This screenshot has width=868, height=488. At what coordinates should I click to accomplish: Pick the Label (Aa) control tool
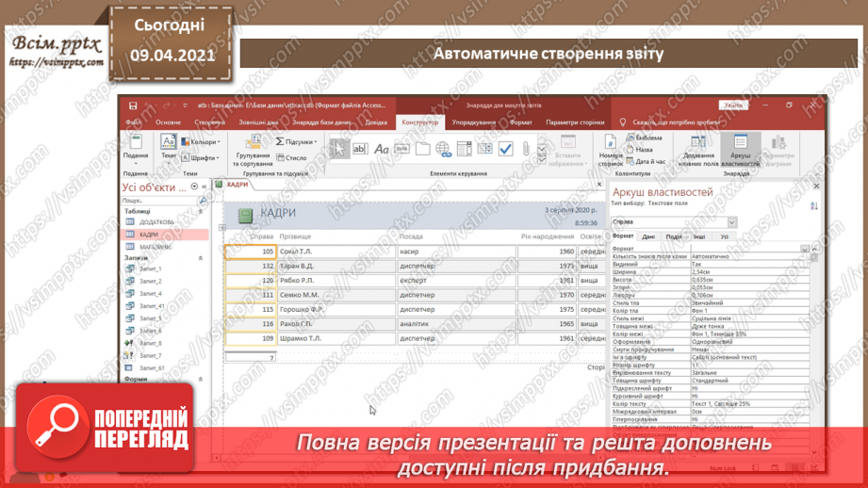point(381,149)
